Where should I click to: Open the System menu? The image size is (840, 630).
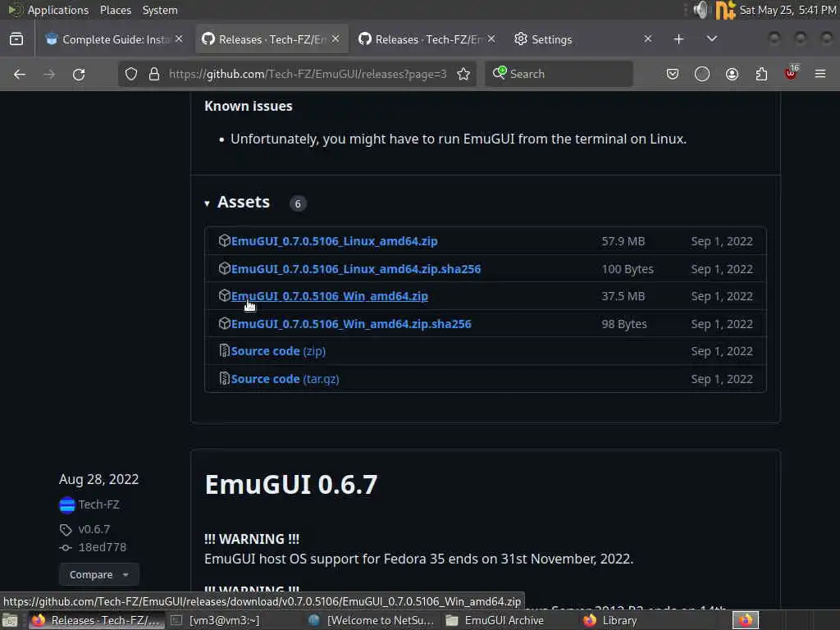coord(160,10)
